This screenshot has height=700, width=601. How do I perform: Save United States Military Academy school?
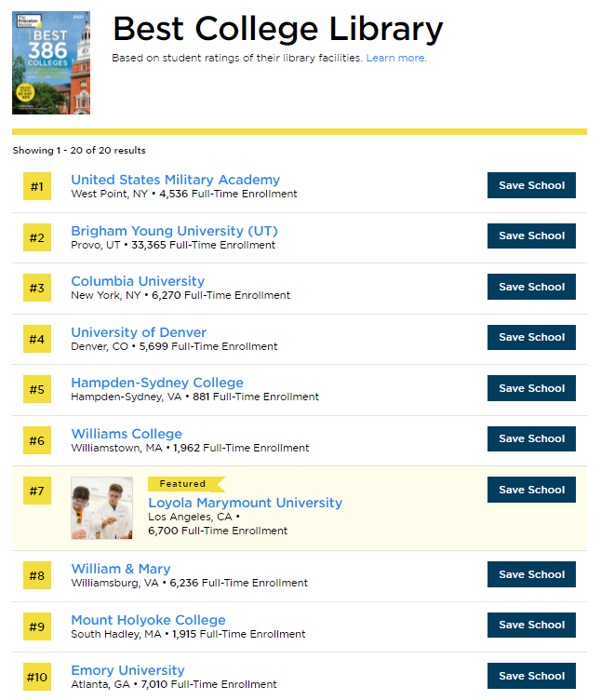click(531, 185)
